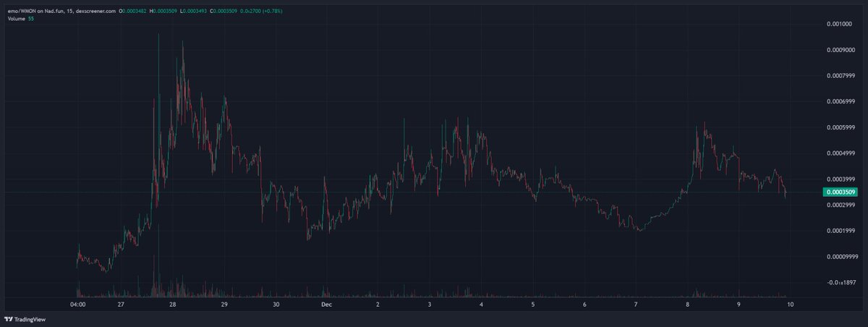Click the 4 date axis label
The height and width of the screenshot is (327, 868).
tap(481, 305)
